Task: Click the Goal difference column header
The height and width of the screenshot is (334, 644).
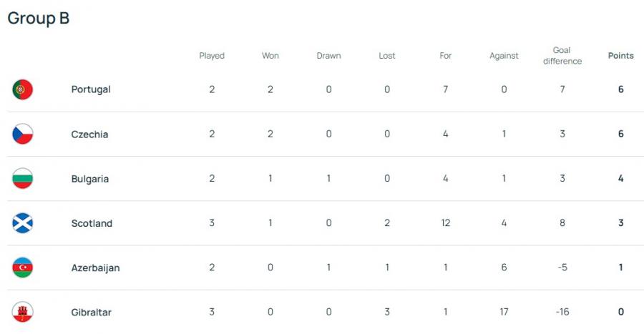Action: pos(562,56)
